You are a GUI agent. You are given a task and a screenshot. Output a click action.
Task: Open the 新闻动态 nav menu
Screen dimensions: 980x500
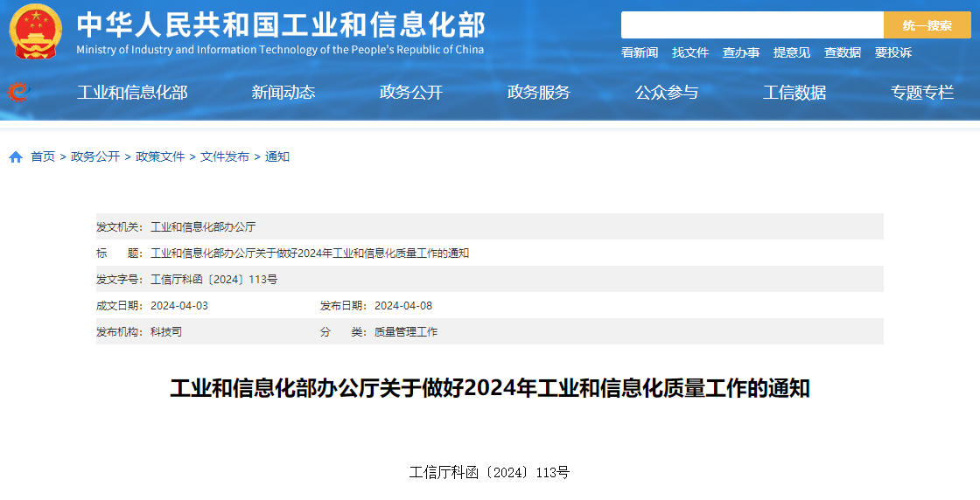point(283,93)
